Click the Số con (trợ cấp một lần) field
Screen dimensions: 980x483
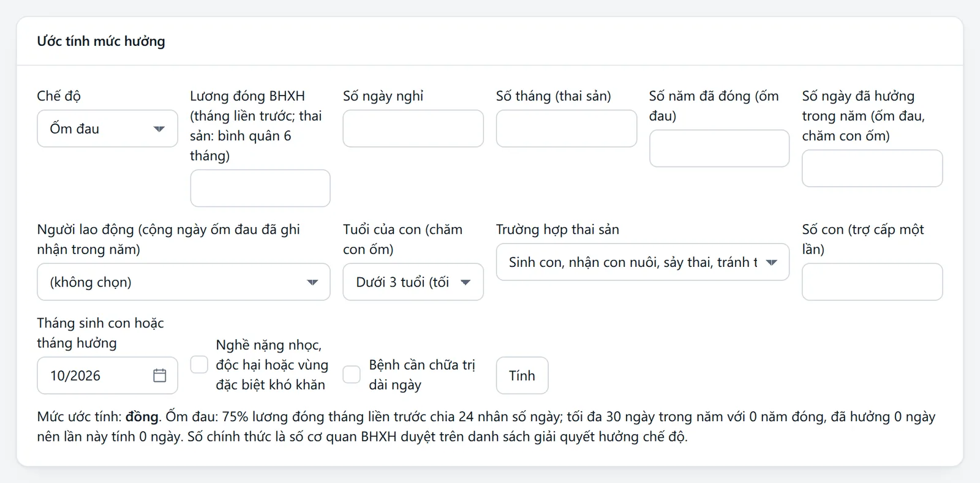click(x=872, y=282)
